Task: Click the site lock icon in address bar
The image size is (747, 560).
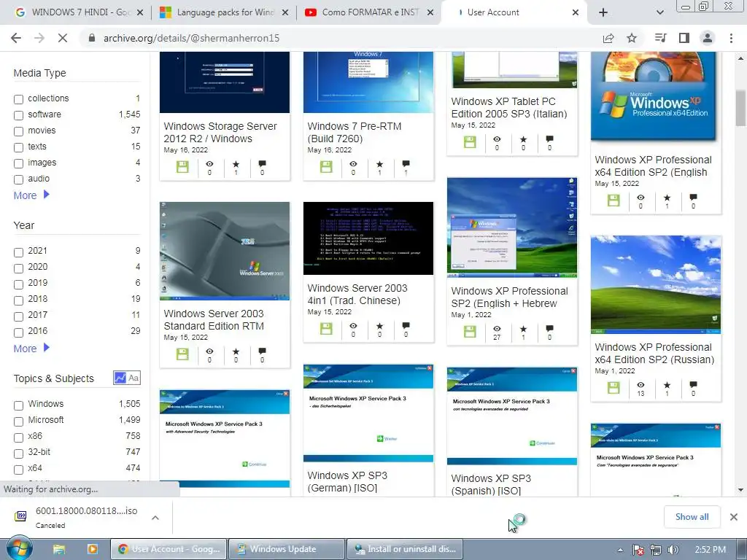Action: [x=92, y=38]
